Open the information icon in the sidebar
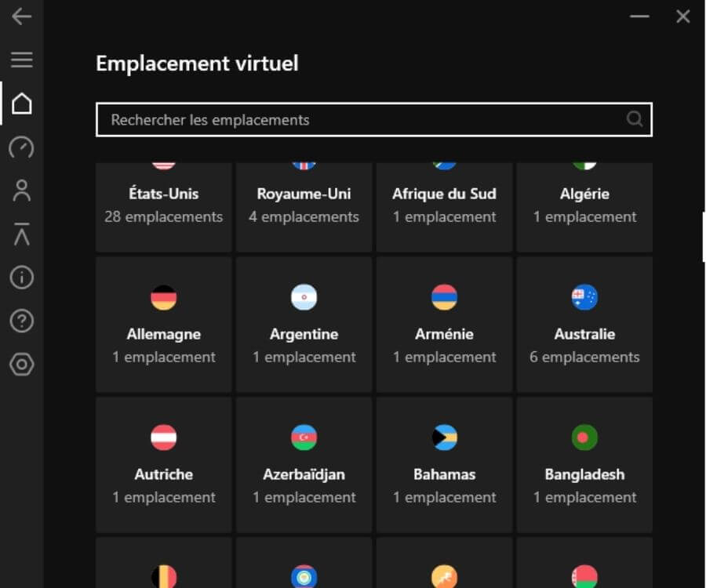This screenshot has height=588, width=706. pyautogui.click(x=22, y=277)
